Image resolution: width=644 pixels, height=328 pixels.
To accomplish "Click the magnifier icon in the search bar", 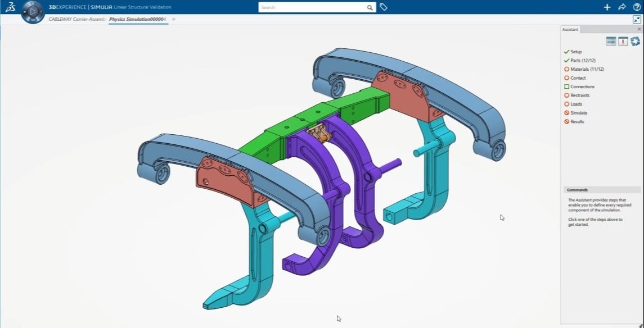I will point(370,8).
